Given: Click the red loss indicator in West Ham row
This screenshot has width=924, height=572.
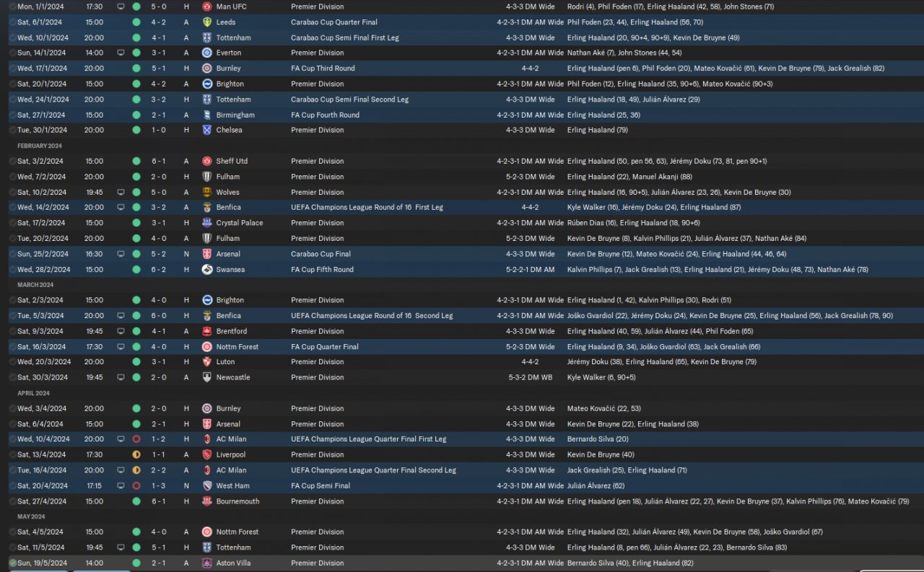Looking at the screenshot, I should 136,485.
